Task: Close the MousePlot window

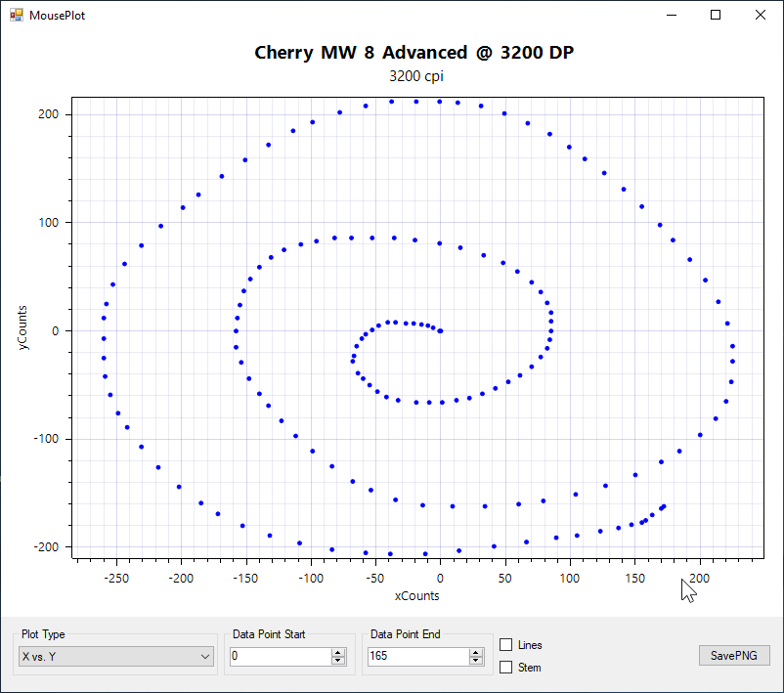Action: 760,15
